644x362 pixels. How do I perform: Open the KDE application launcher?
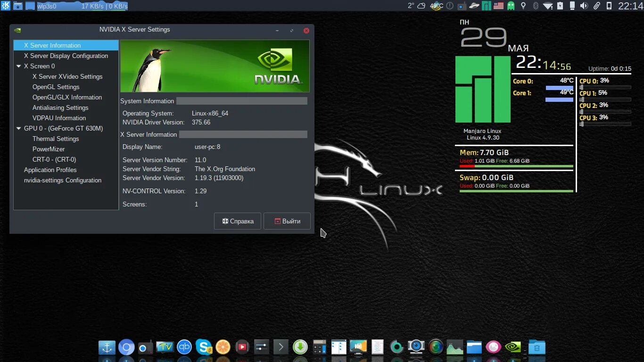click(5, 6)
